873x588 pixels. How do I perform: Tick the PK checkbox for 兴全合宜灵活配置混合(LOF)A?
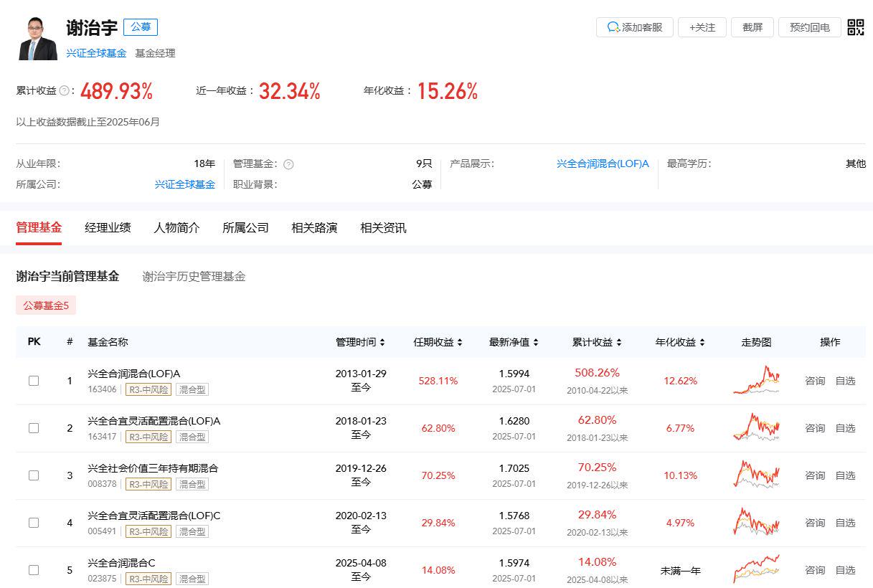coord(34,428)
